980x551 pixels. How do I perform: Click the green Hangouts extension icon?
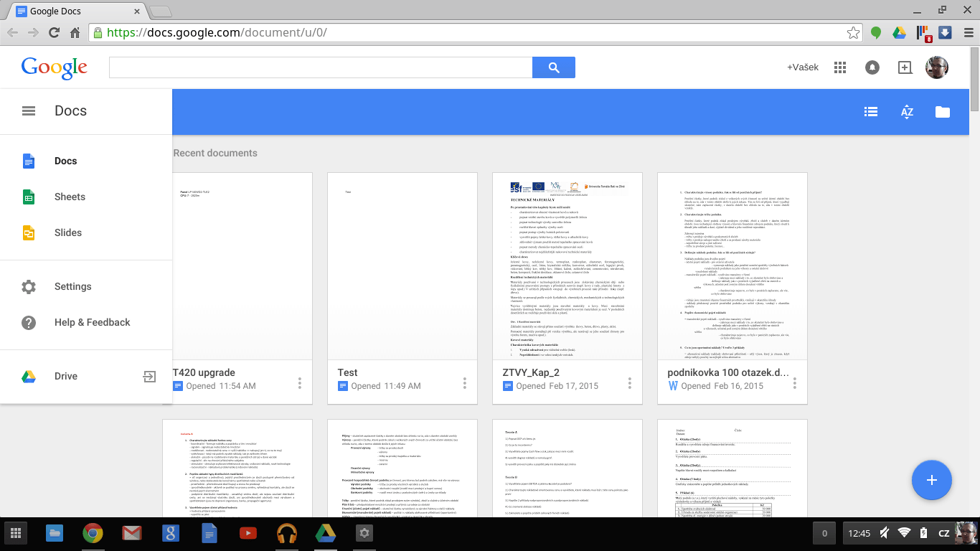click(x=876, y=32)
